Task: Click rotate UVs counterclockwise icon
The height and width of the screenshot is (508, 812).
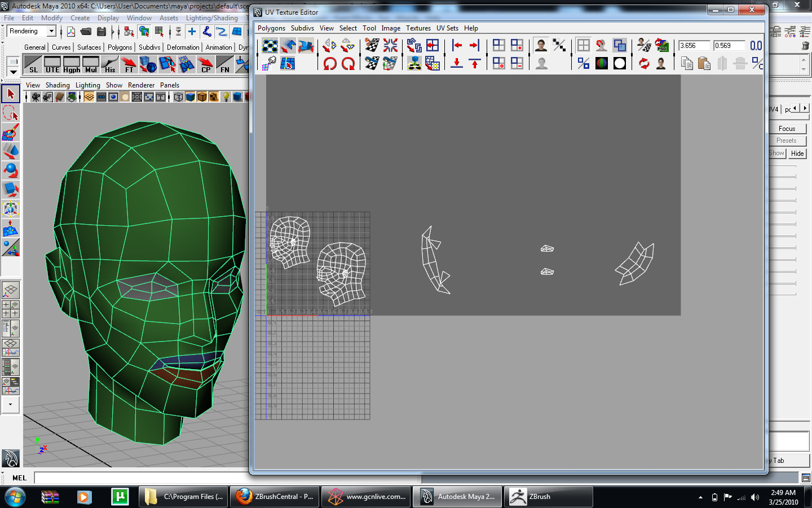Action: tap(330, 63)
